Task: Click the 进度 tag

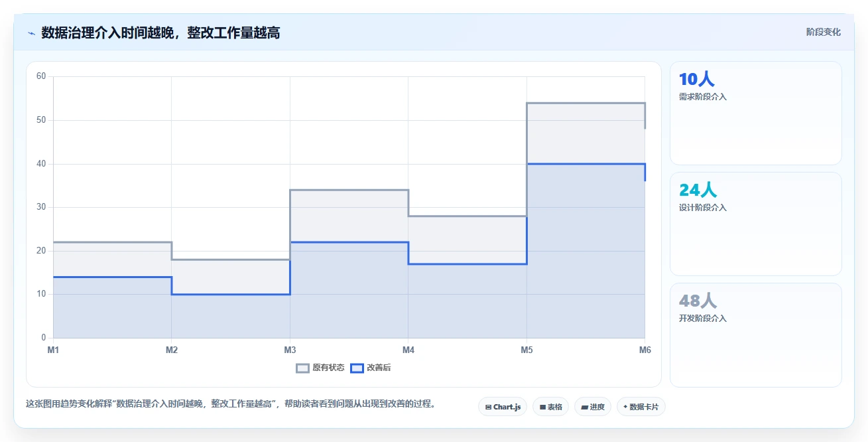Action: [x=593, y=407]
